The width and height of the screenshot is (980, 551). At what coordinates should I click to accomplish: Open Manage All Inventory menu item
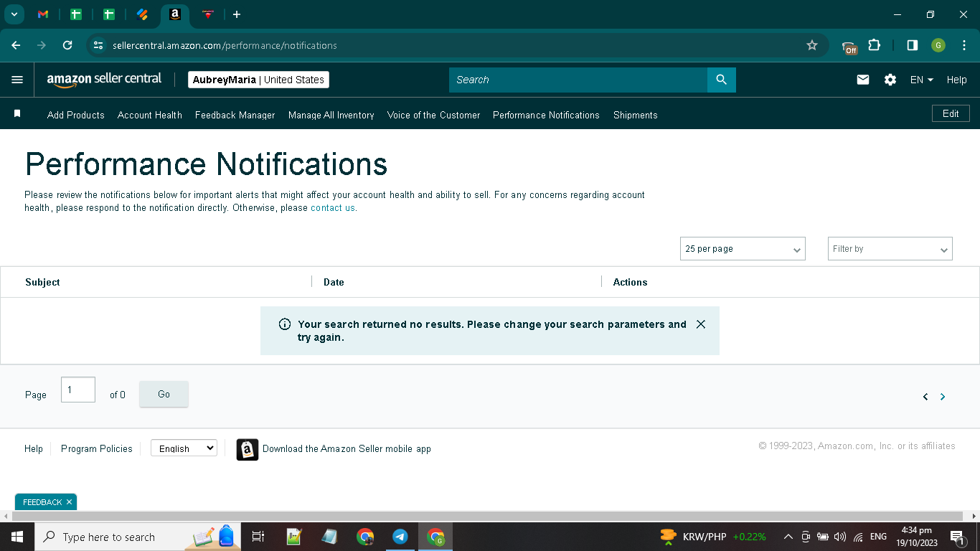tap(331, 115)
